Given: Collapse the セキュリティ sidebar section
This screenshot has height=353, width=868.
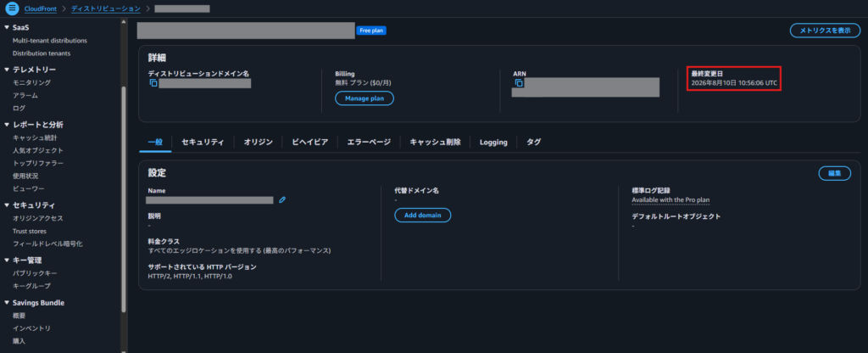Looking at the screenshot, I should pos(7,205).
